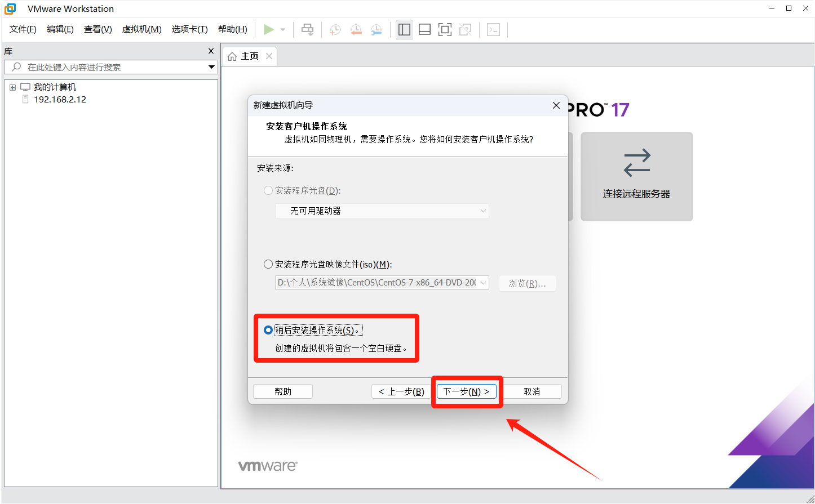
Task: Toggle the thumbnail bar view icon
Action: pyautogui.click(x=424, y=30)
